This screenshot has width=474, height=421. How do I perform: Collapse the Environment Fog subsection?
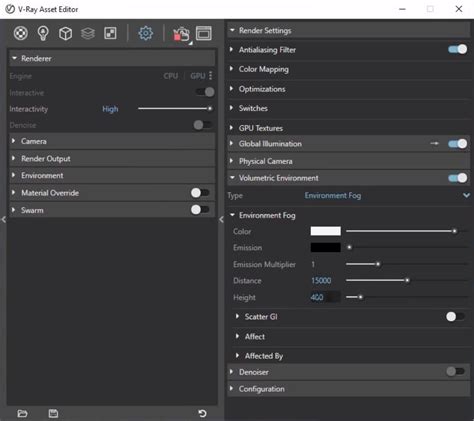[349, 215]
